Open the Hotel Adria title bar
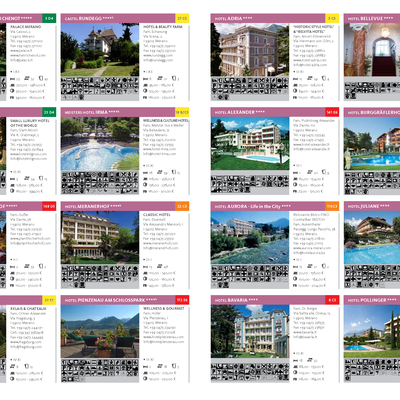 (268, 18)
